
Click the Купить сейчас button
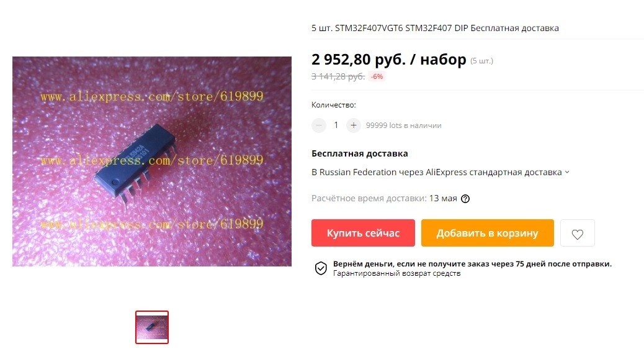363,233
